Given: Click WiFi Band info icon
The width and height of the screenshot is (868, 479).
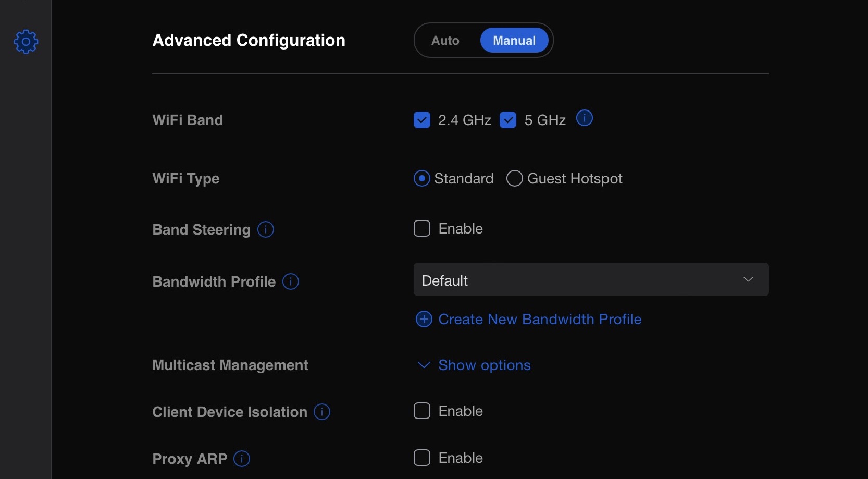Looking at the screenshot, I should tap(584, 118).
